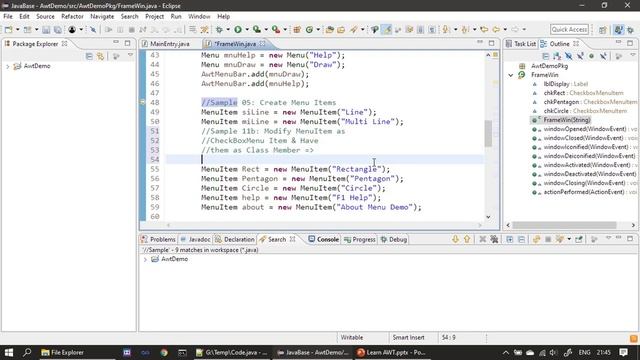Click the New Java Class icon
Viewport: 640px width, 360px height.
click(x=309, y=29)
